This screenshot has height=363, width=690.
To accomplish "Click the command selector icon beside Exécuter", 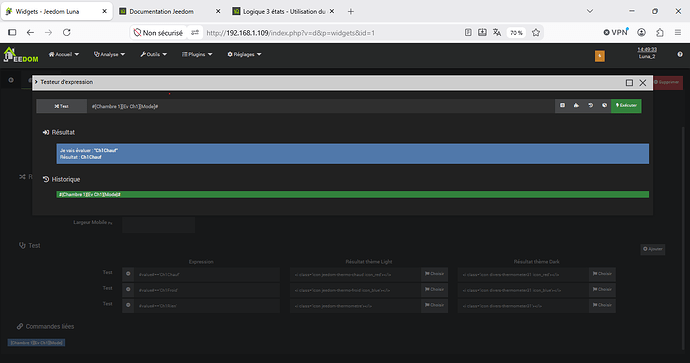I will click(x=562, y=106).
